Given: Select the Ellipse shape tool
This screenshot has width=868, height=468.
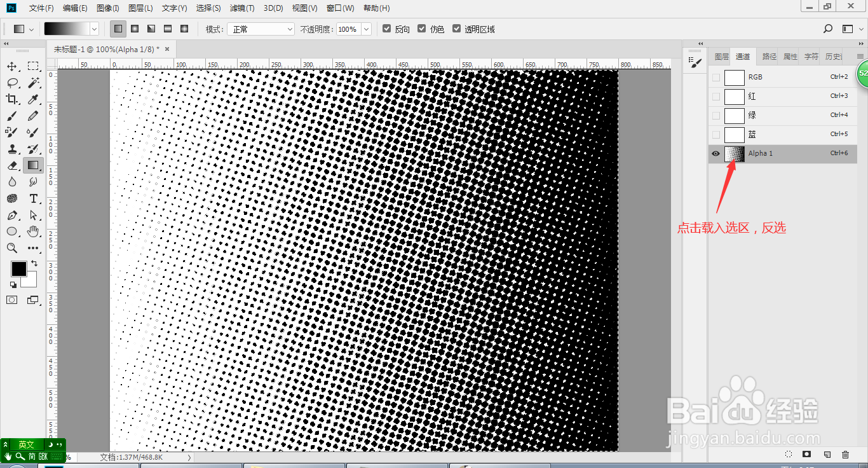Looking at the screenshot, I should pos(12,231).
